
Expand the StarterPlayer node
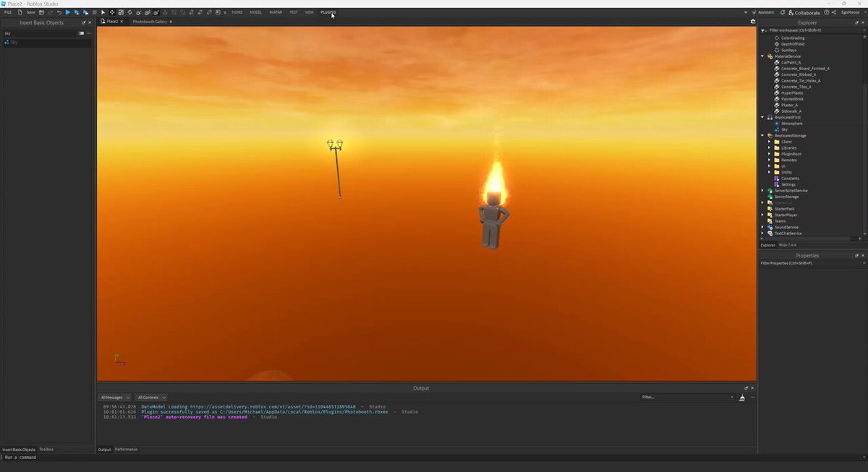coord(762,215)
